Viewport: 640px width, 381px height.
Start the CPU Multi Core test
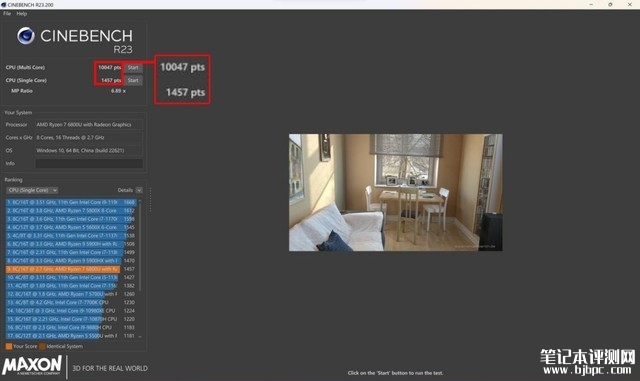(133, 67)
